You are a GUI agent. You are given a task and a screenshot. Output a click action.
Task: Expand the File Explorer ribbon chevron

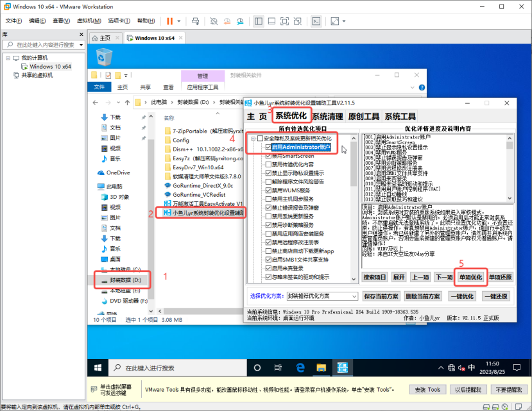413,87
